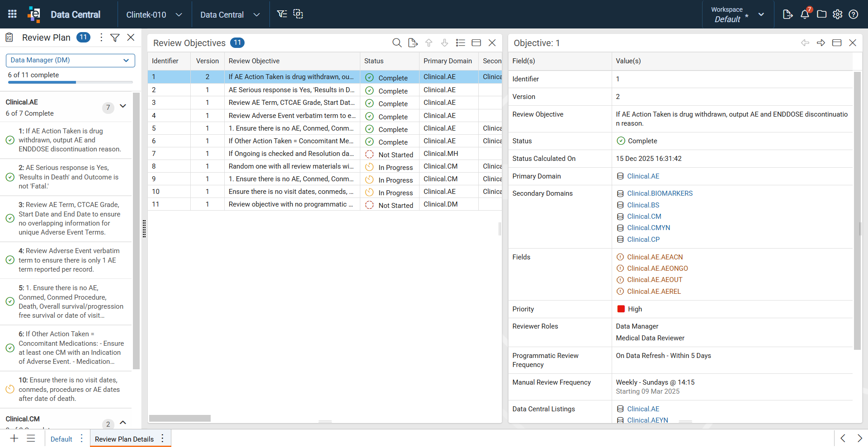Click the down arrow in Review Objectives toolbar

444,43
